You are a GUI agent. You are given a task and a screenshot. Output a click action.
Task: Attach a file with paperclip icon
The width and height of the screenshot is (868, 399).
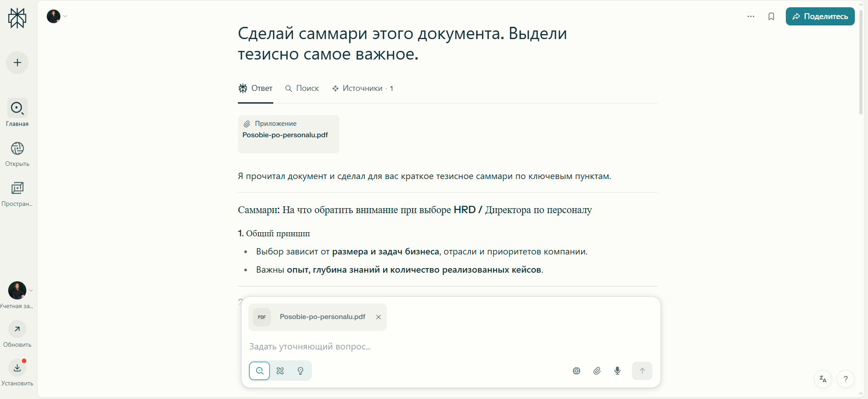tap(597, 371)
